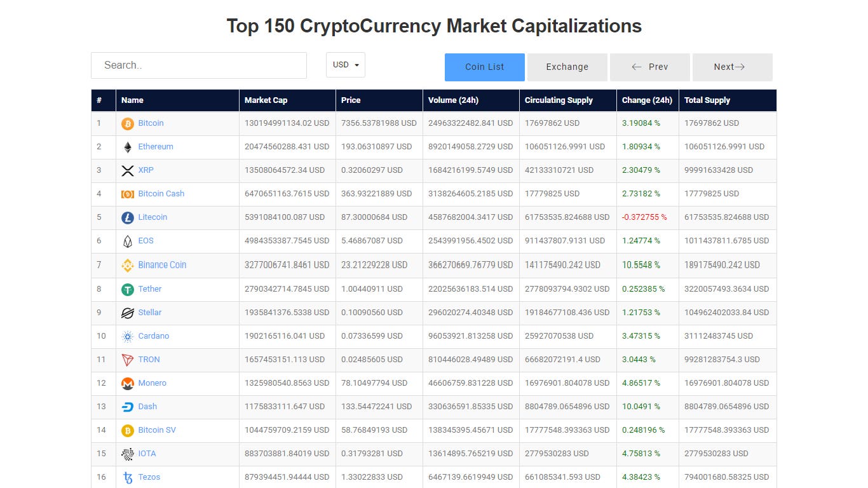The image size is (868, 488).
Task: Open the Tezos coin link
Action: (x=149, y=477)
